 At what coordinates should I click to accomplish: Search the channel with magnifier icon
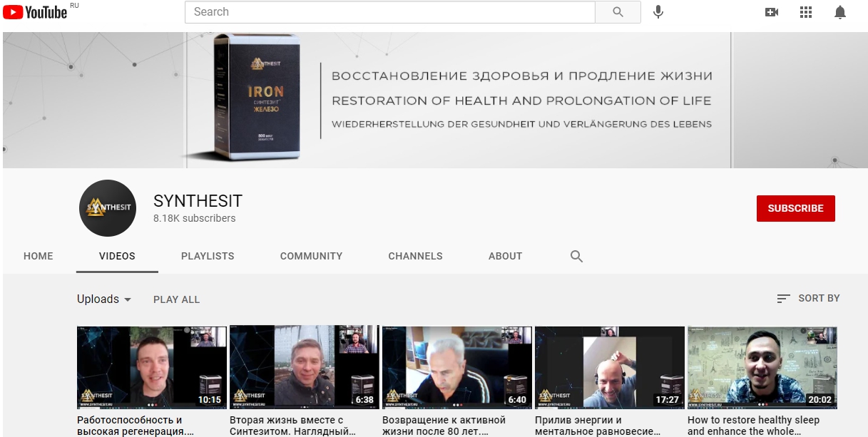point(577,256)
